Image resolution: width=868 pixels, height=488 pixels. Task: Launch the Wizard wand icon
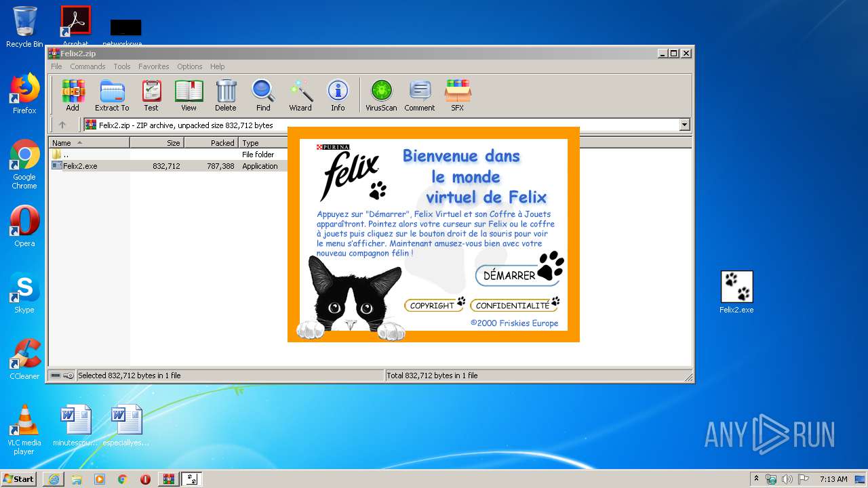coord(300,95)
